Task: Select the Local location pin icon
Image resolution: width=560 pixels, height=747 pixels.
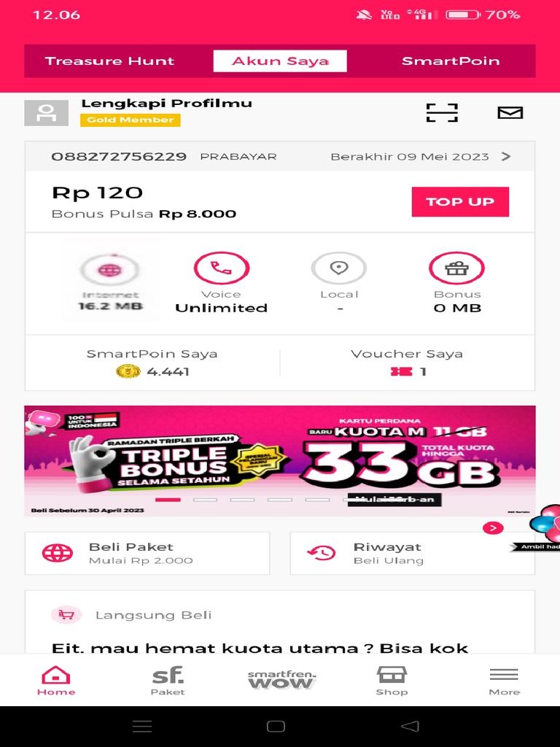Action: [x=338, y=268]
